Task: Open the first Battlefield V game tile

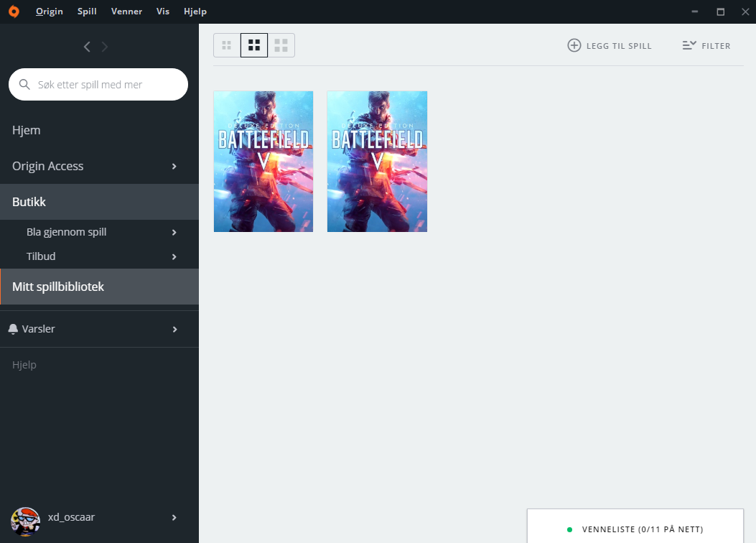Action: point(263,162)
